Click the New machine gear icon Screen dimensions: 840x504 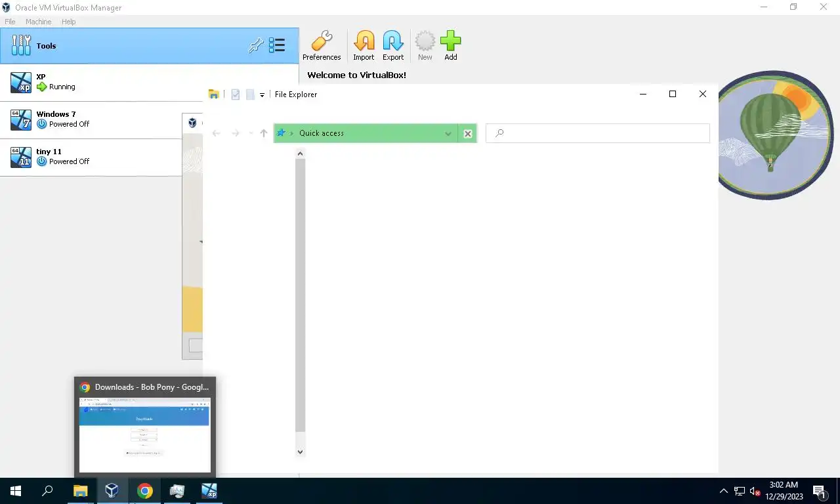click(425, 41)
